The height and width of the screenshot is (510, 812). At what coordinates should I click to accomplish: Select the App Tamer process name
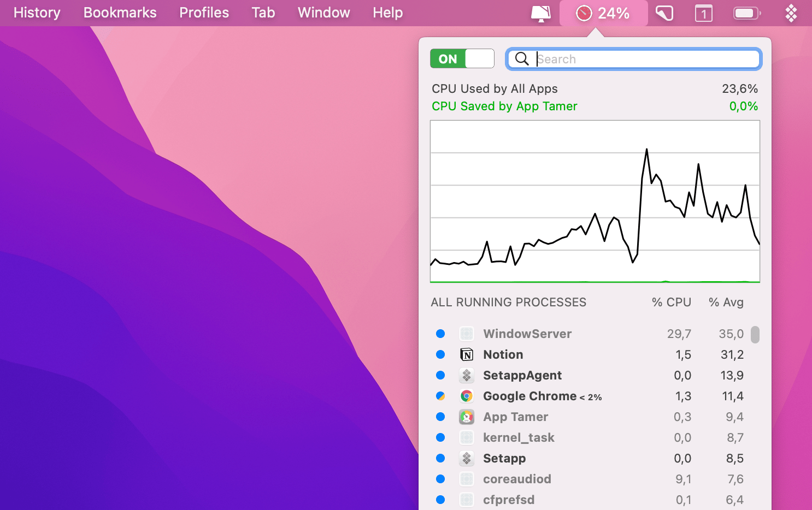point(515,417)
